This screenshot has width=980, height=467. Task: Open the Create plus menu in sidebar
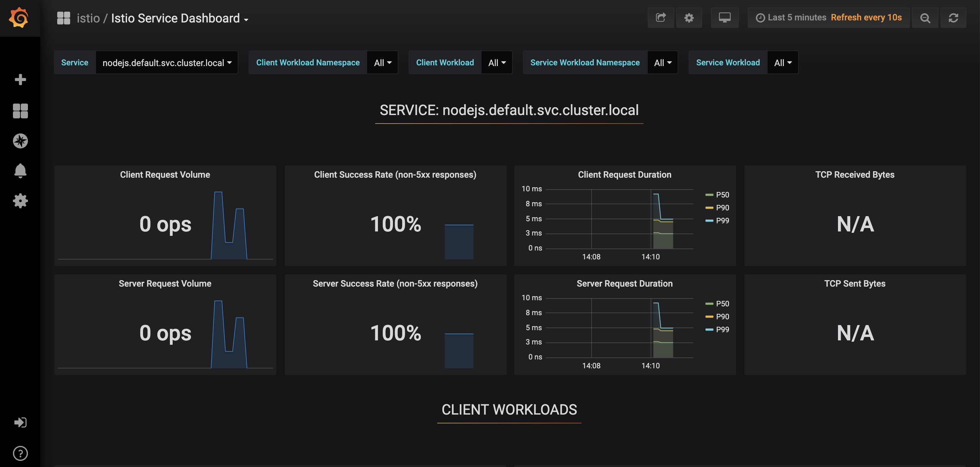pyautogui.click(x=20, y=80)
